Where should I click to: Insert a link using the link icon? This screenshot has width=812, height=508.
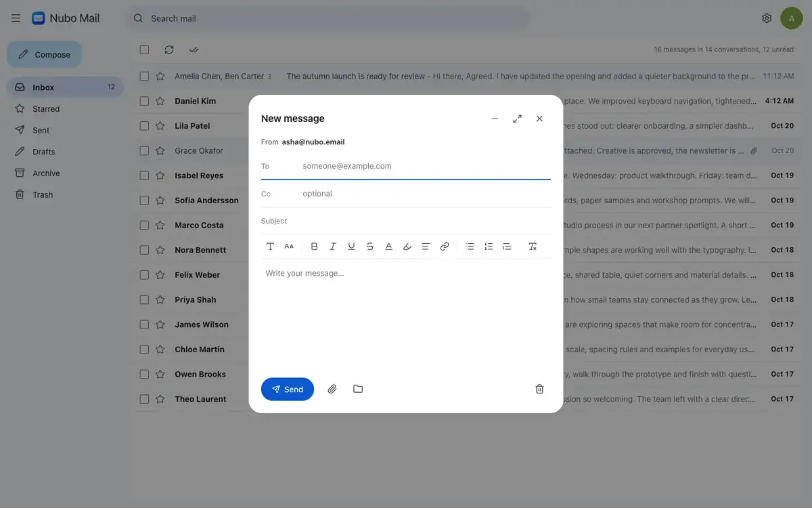445,247
